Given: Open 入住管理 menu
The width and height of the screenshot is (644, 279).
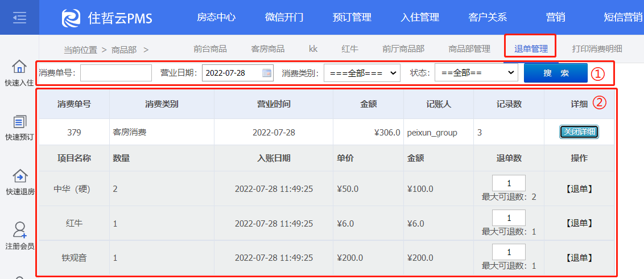Looking at the screenshot, I should 420,17.
